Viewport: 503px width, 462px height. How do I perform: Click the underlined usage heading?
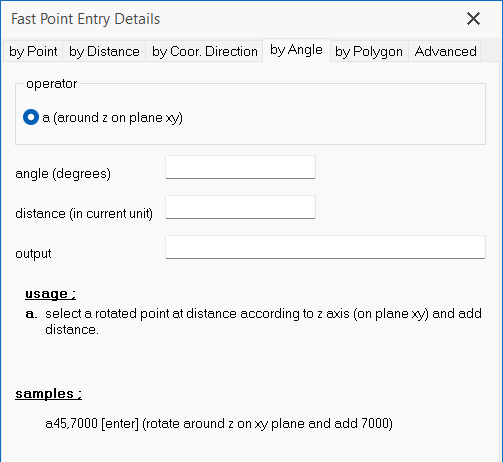click(50, 294)
